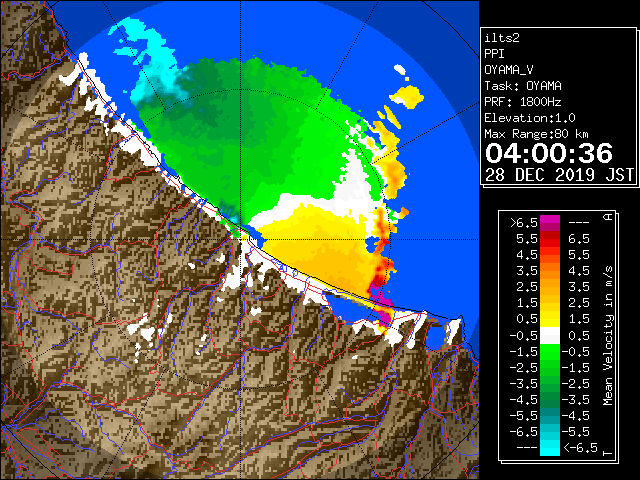Pick the bright green legend swatch
Image resolution: width=640 pixels, height=480 pixels.
pyautogui.click(x=550, y=351)
